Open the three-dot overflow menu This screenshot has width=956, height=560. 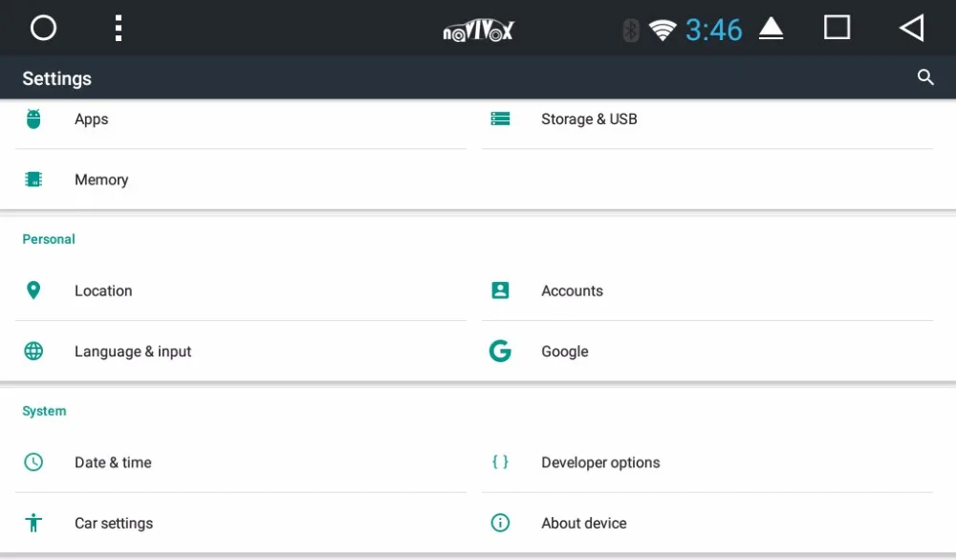[118, 28]
